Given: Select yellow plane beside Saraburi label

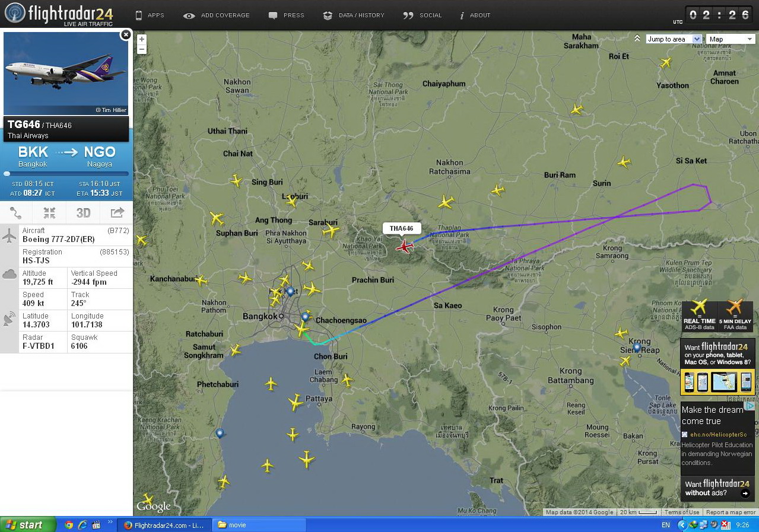Looking at the screenshot, I should [x=331, y=231].
